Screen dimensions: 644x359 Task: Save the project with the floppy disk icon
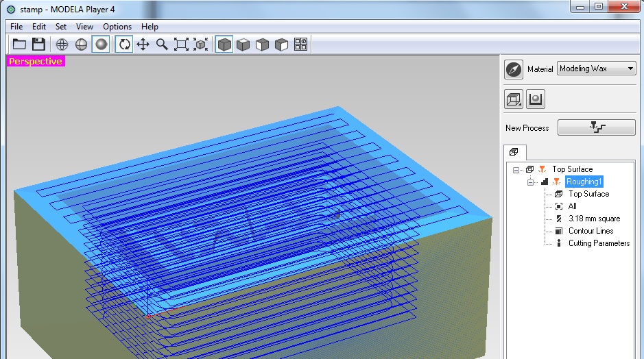tap(38, 45)
